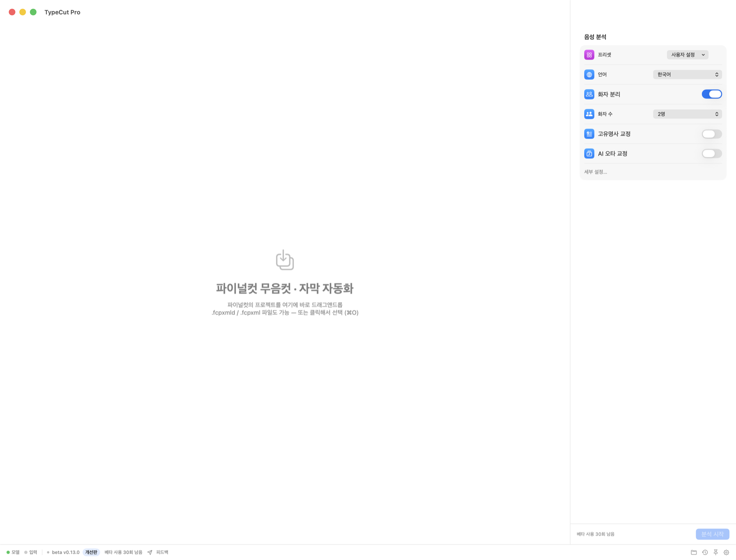Click the 화자 수 speakers icon
Image resolution: width=736 pixels, height=560 pixels.
pyautogui.click(x=589, y=114)
